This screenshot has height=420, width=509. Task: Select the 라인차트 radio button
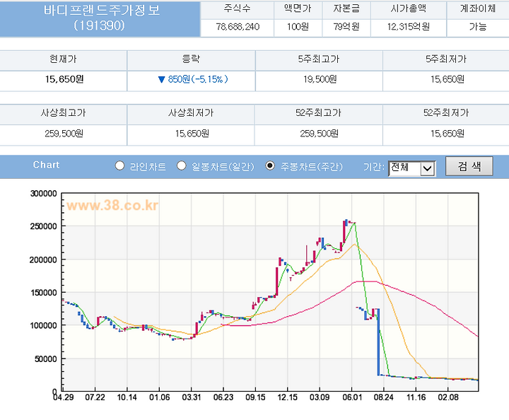pyautogui.click(x=119, y=166)
